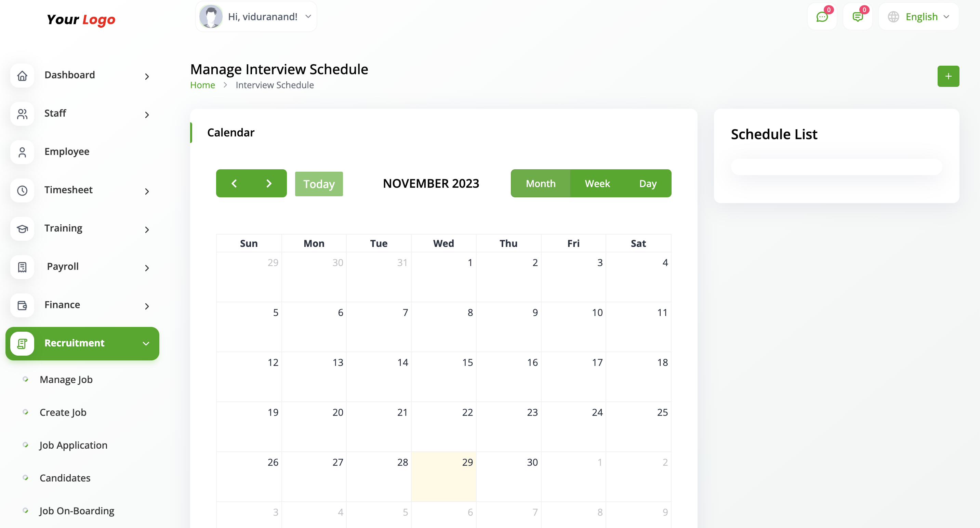Viewport: 980px width, 528px height.
Task: Open Job Application submenu item
Action: [74, 445]
